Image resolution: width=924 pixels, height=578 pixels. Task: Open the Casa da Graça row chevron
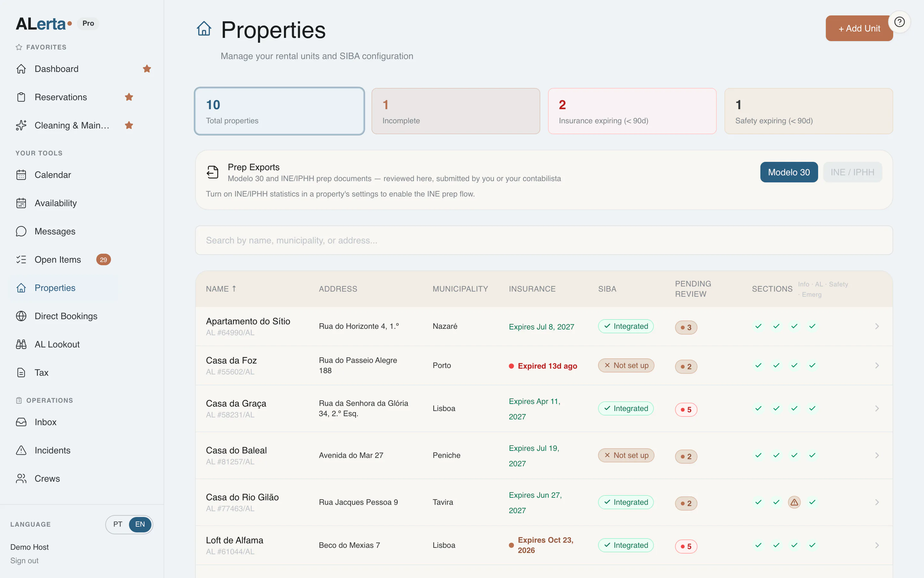tap(877, 409)
